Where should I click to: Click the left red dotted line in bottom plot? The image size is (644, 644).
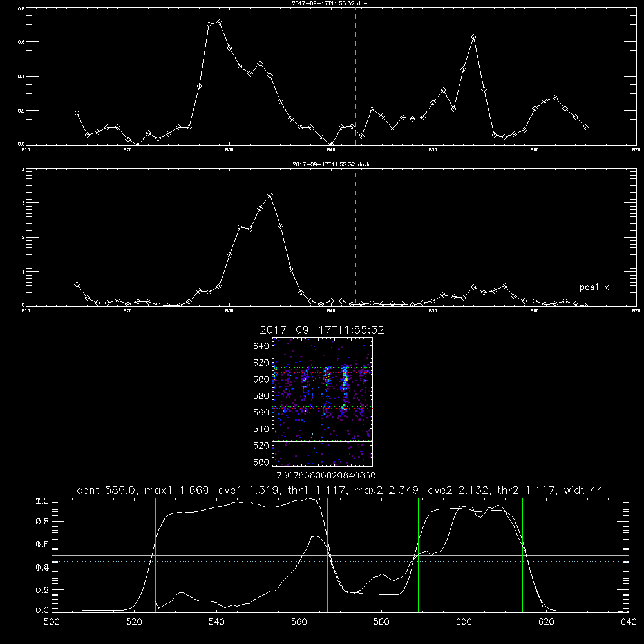316,555
